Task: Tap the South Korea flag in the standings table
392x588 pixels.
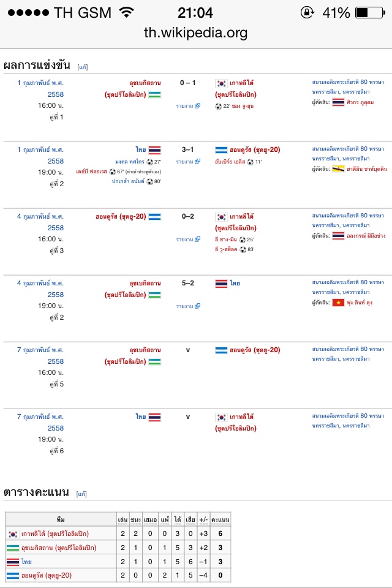Action: coord(13,534)
